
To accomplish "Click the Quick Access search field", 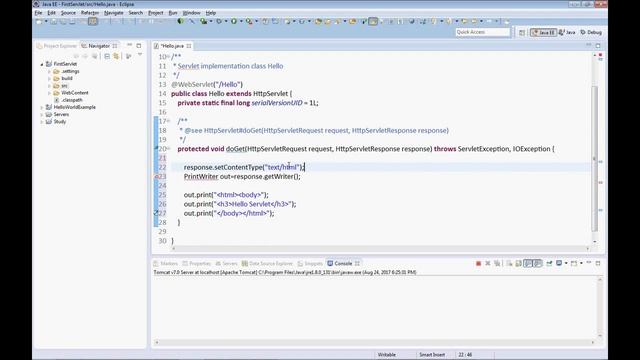I will click(x=483, y=32).
